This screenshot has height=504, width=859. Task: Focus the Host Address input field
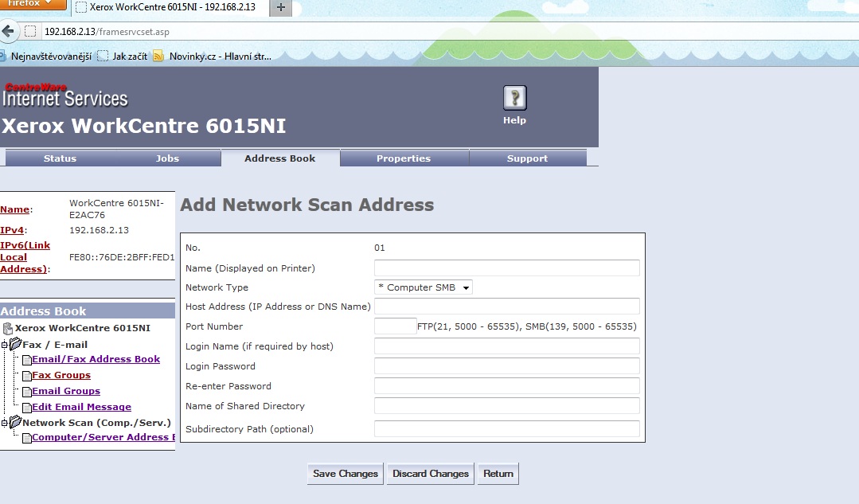(x=507, y=307)
